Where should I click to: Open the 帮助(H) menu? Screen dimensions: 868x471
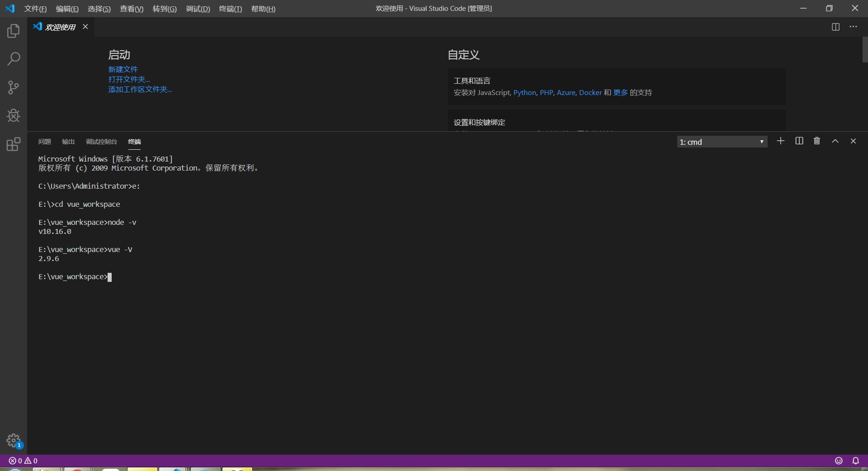[x=263, y=9]
